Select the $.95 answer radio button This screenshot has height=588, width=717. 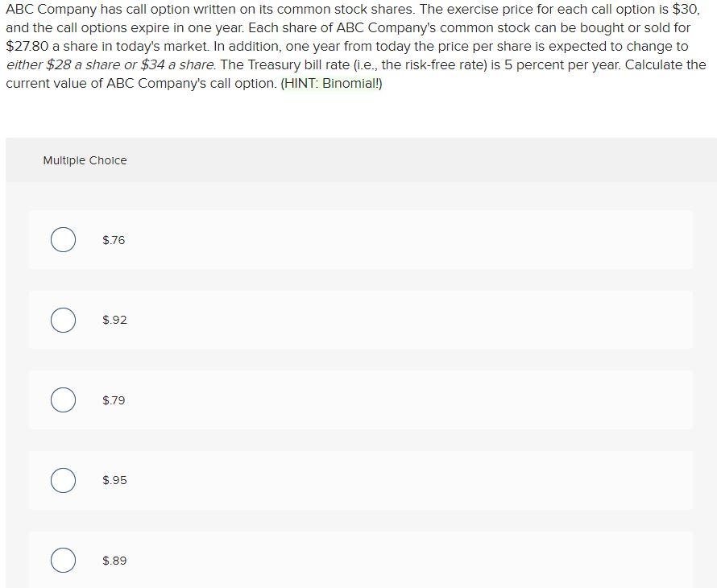point(63,479)
